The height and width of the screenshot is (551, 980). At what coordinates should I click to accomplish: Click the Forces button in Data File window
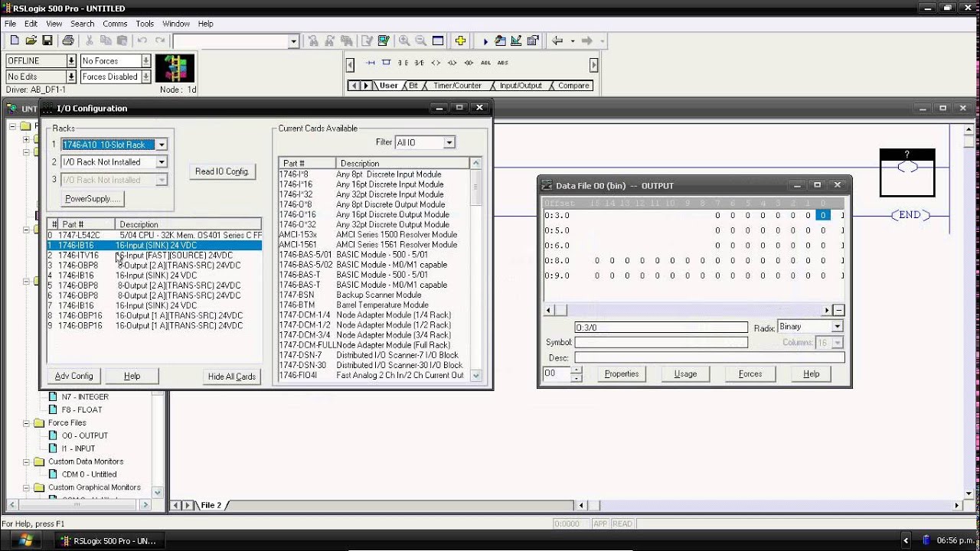750,374
